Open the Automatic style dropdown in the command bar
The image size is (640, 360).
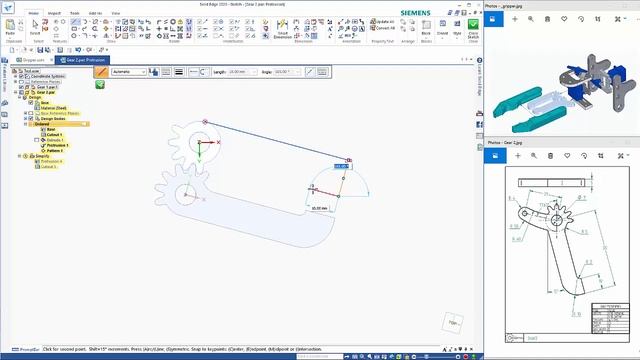coord(129,72)
